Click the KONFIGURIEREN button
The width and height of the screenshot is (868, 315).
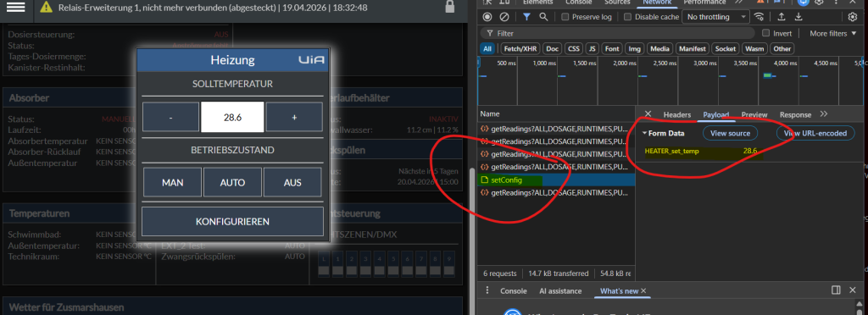(x=232, y=222)
